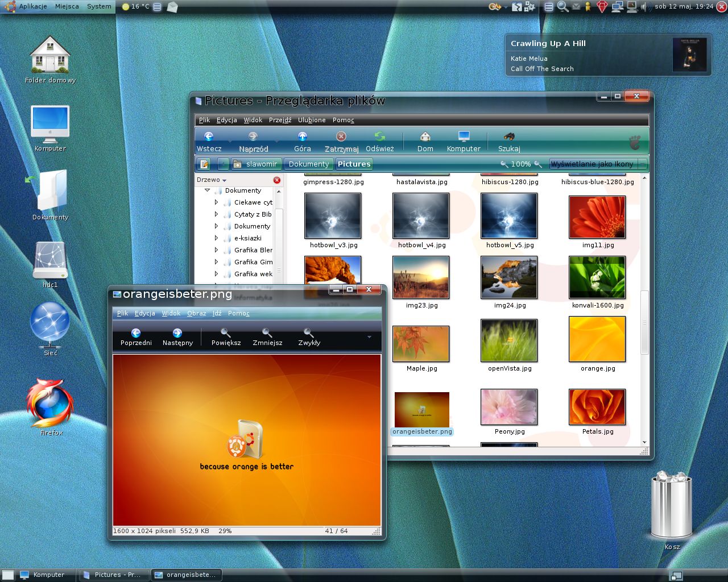Click zoom out magnifier left of 100%
The width and height of the screenshot is (728, 582).
pos(504,164)
